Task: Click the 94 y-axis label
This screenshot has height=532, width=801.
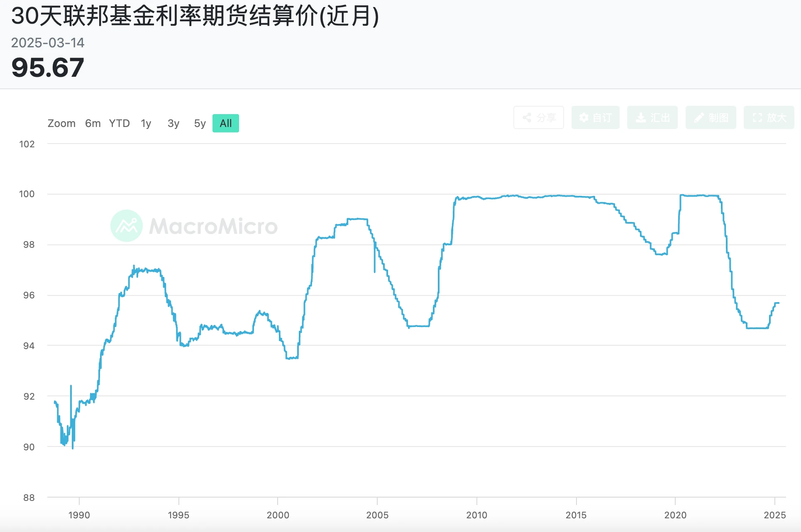Action: (x=29, y=346)
